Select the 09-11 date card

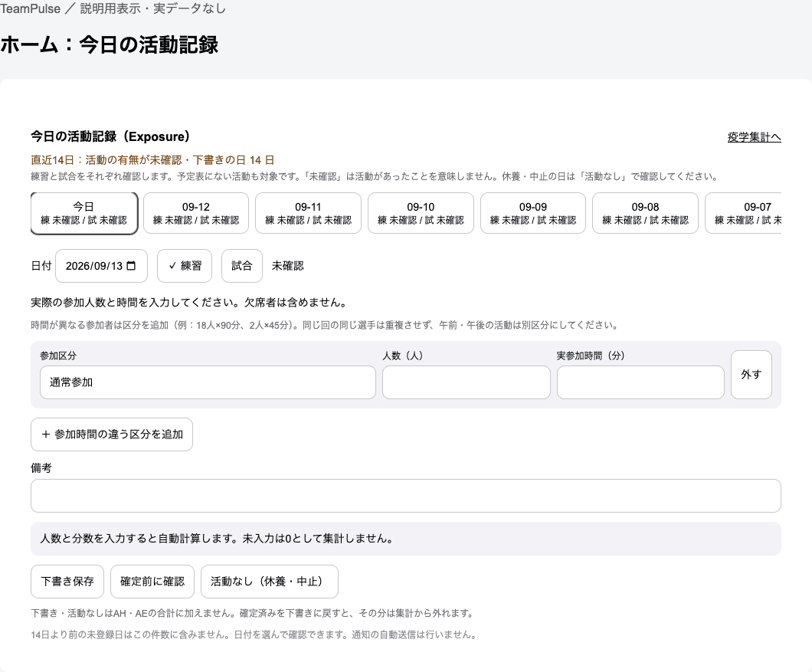pos(308,214)
